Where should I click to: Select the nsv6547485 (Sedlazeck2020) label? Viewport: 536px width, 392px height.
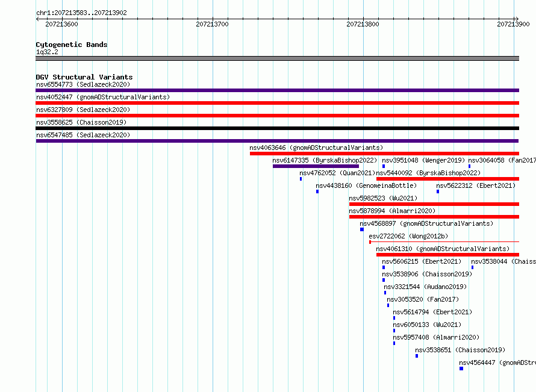[x=83, y=135]
